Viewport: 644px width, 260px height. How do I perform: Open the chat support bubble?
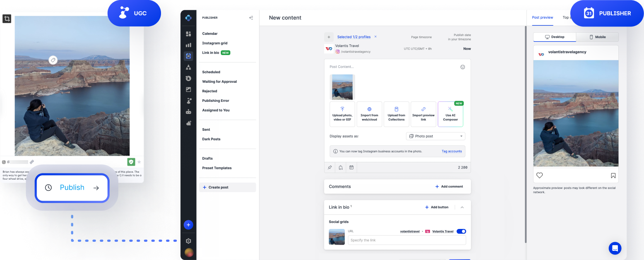pyautogui.click(x=615, y=248)
